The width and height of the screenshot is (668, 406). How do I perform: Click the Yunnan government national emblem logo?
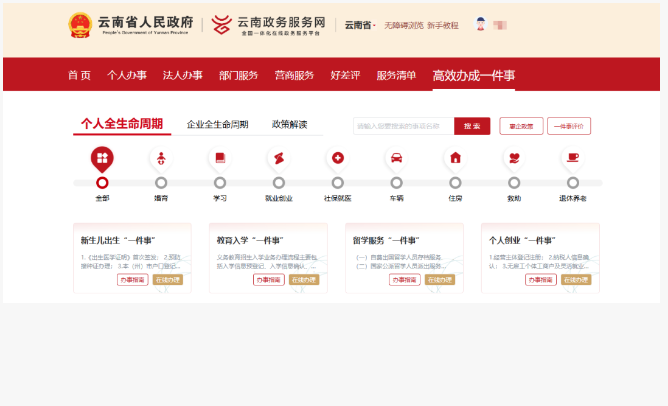(x=80, y=25)
